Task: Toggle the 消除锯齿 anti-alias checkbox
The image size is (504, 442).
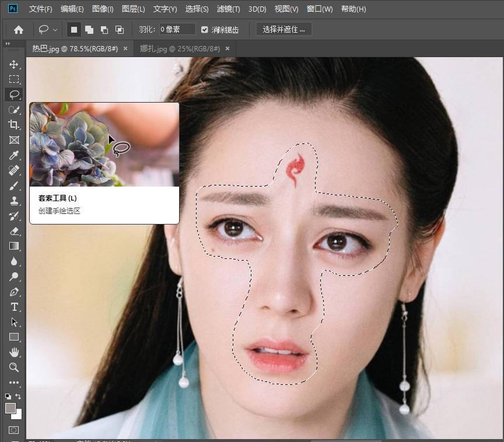Action: 205,30
